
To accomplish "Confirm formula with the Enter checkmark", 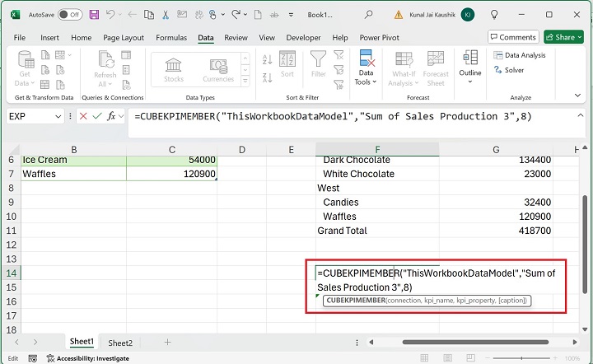I will [96, 117].
